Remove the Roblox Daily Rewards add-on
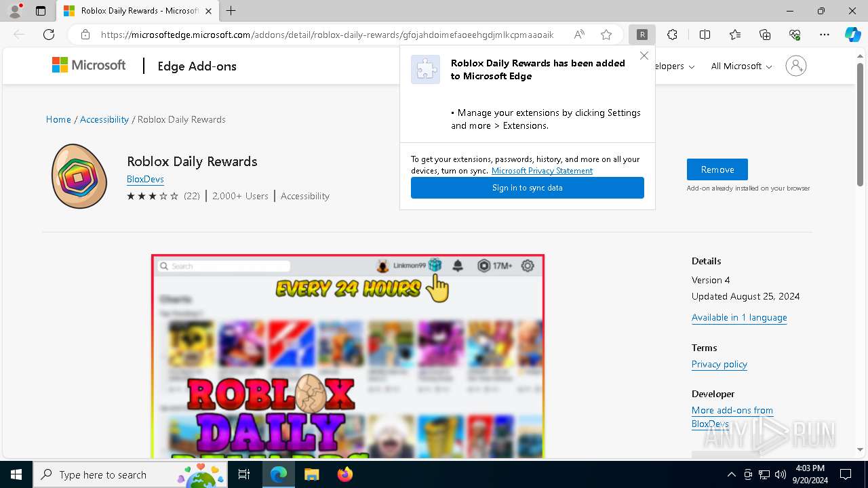 pos(717,169)
